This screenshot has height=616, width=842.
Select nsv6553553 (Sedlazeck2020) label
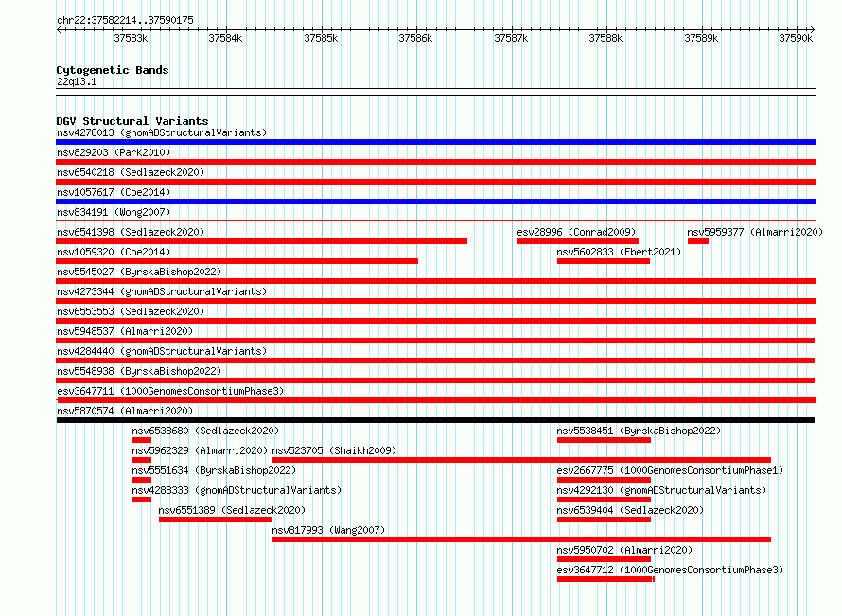coord(131,311)
